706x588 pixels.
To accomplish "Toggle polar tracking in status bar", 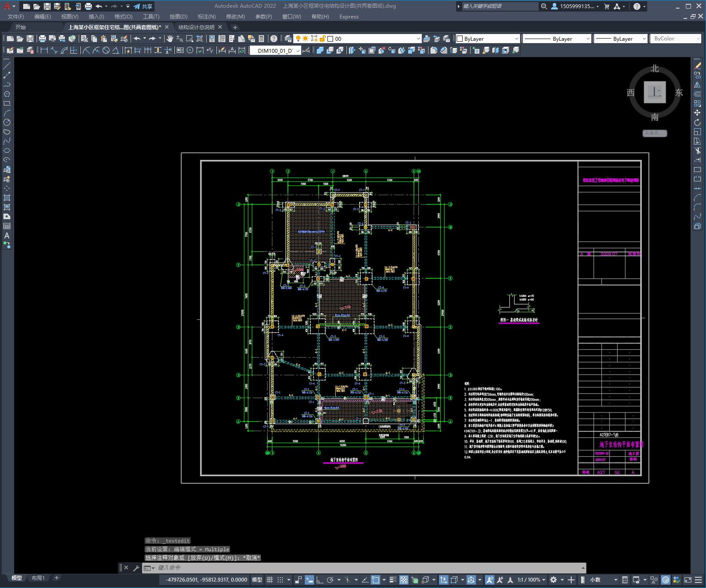I will point(330,580).
